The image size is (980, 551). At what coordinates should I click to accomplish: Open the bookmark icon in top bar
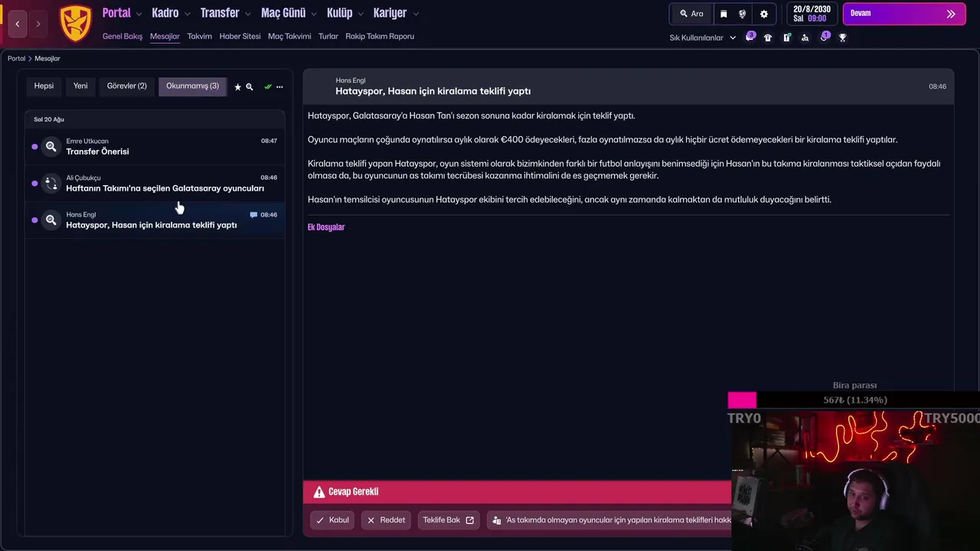pyautogui.click(x=724, y=14)
